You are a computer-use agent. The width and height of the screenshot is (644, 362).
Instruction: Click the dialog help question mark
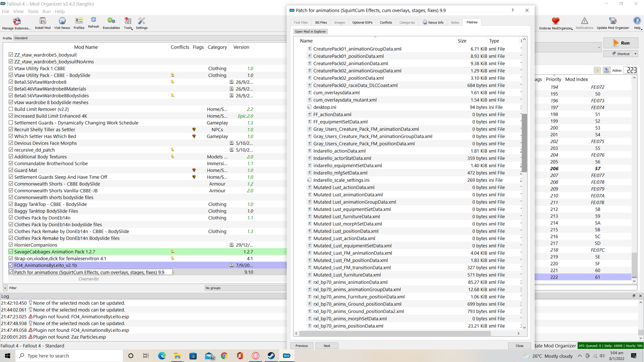(513, 10)
